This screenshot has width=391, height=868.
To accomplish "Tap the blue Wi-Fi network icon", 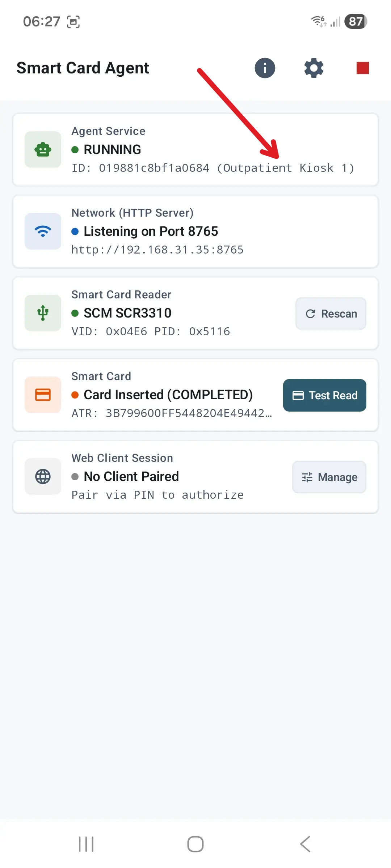I will pos(43,231).
